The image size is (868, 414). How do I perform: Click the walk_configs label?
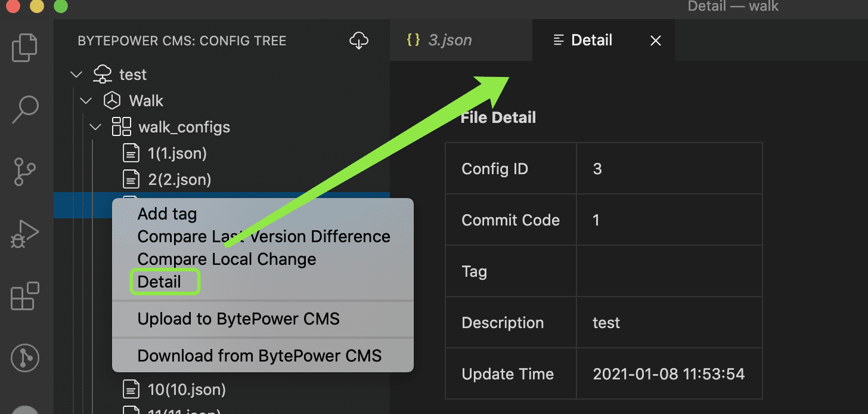pyautogui.click(x=184, y=127)
